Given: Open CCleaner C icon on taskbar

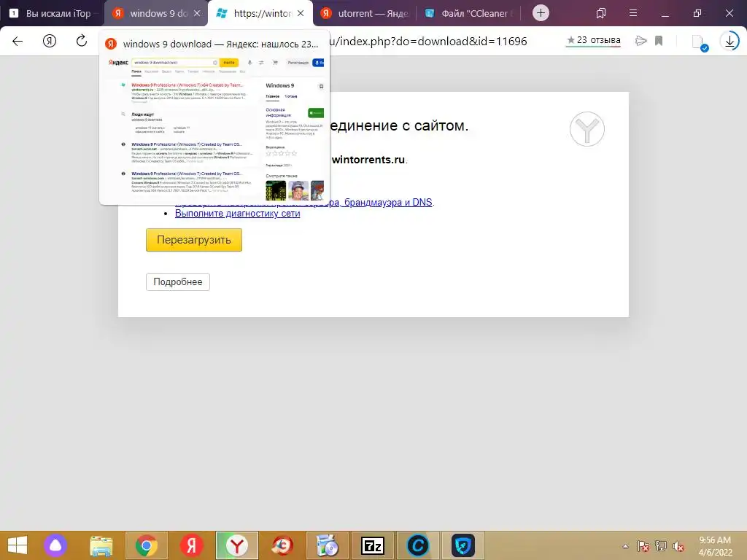Looking at the screenshot, I should pyautogui.click(x=418, y=545).
